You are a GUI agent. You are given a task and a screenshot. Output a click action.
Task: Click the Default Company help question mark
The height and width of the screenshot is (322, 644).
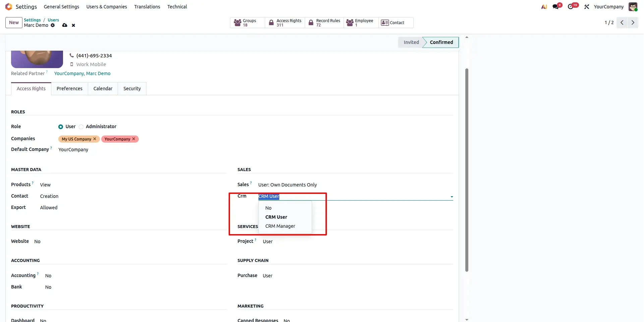pyautogui.click(x=51, y=148)
